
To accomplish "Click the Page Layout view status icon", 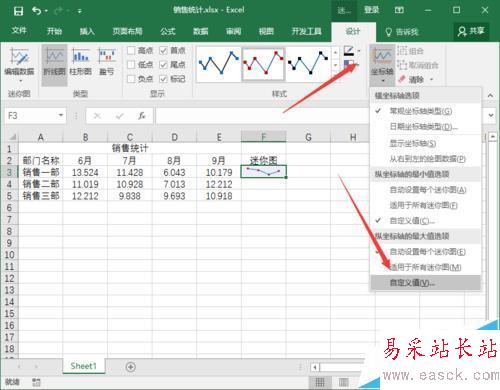I will click(343, 382).
